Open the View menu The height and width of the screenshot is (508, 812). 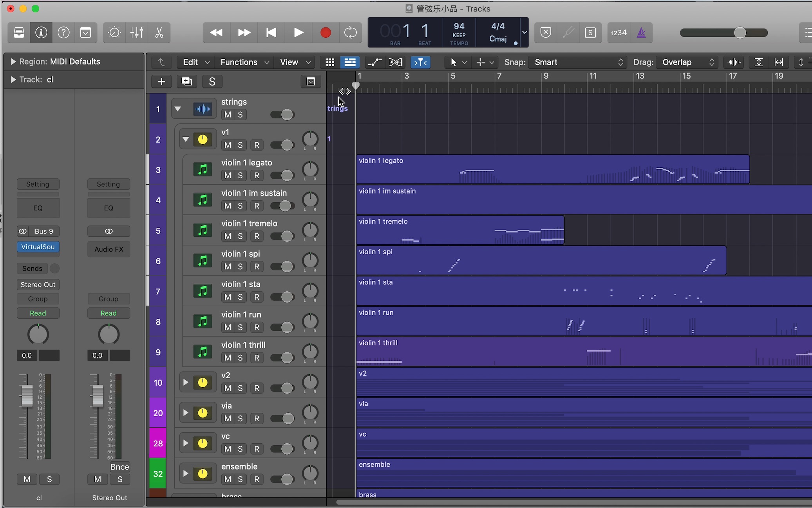point(294,62)
